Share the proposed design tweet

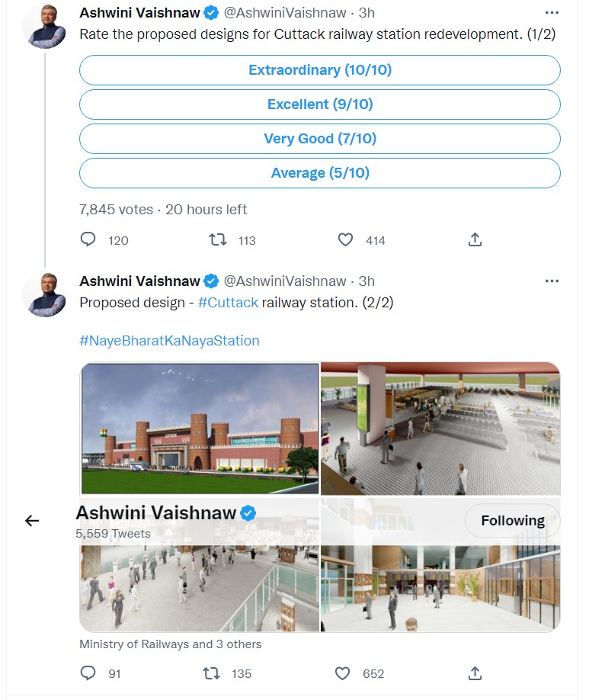[x=475, y=673]
